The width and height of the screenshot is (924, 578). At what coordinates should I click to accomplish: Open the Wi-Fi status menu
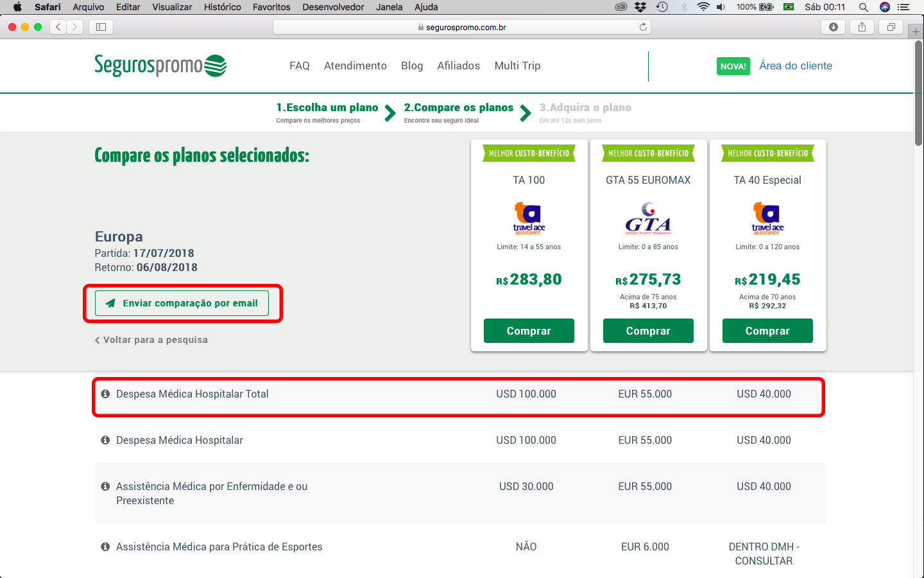703,7
